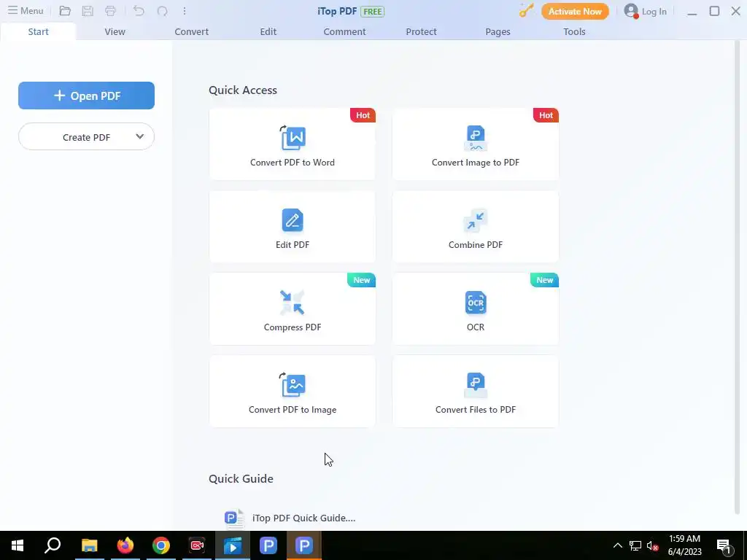This screenshot has height=560, width=747.
Task: Switch to the Start tab
Action: (38, 31)
